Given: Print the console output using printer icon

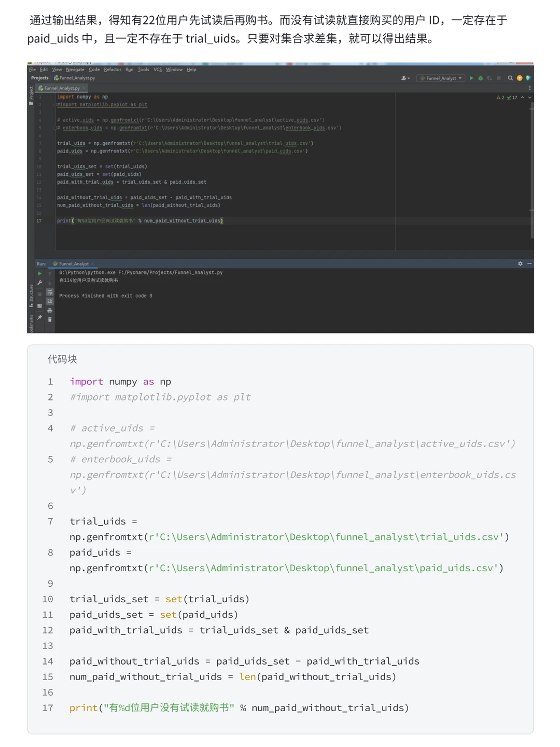Looking at the screenshot, I should (x=50, y=310).
